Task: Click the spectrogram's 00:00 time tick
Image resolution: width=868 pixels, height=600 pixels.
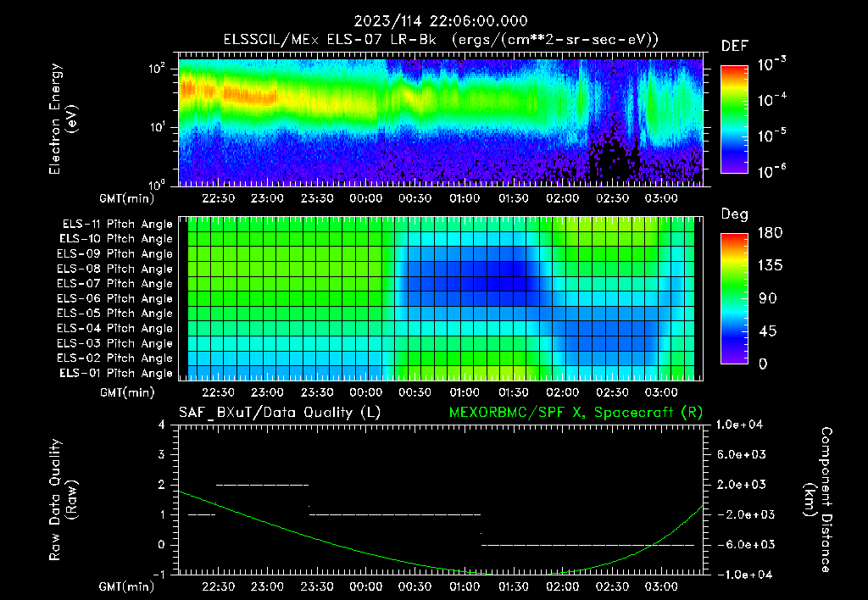Action: point(366,198)
